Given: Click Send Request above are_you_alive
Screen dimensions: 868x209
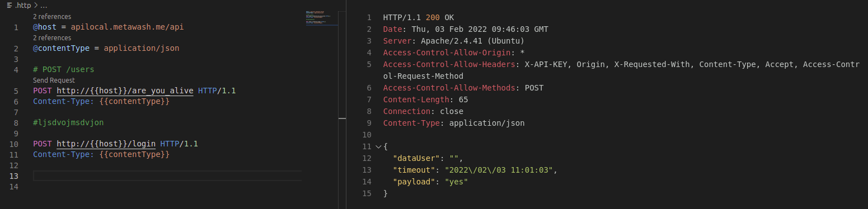Looking at the screenshot, I should pyautogui.click(x=54, y=80).
